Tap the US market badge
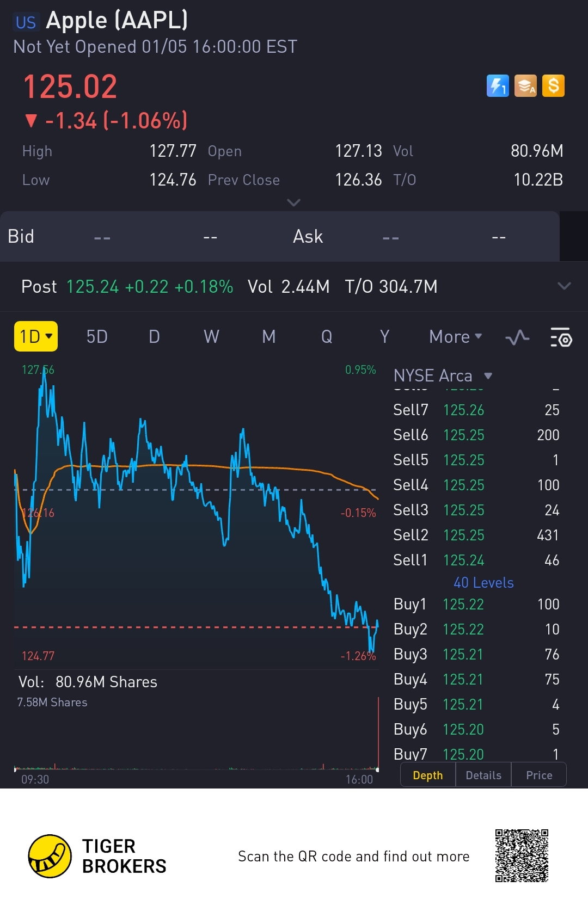 tap(26, 22)
